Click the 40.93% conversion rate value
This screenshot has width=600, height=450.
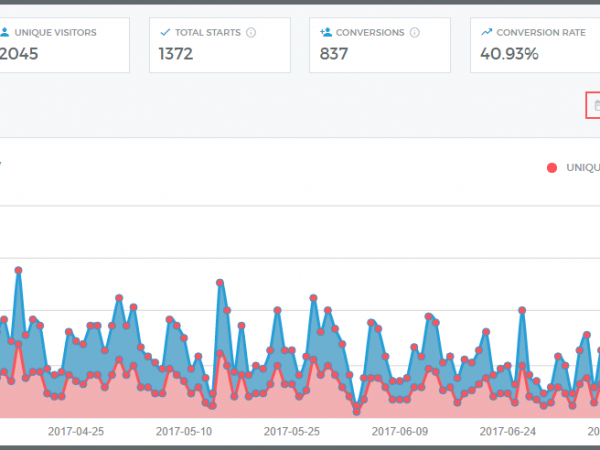(x=509, y=53)
